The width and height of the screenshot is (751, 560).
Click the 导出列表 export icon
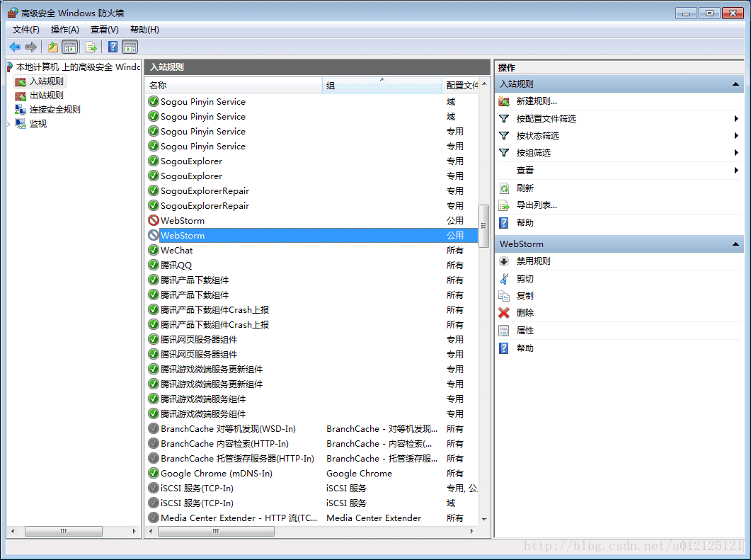coord(504,205)
